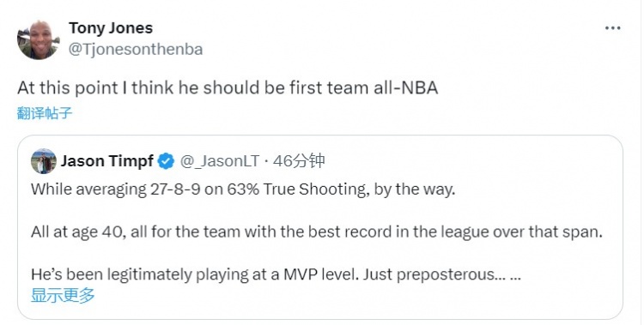644x325 pixels.
Task: Open the 46分钟 timestamp link
Action: pos(299,161)
